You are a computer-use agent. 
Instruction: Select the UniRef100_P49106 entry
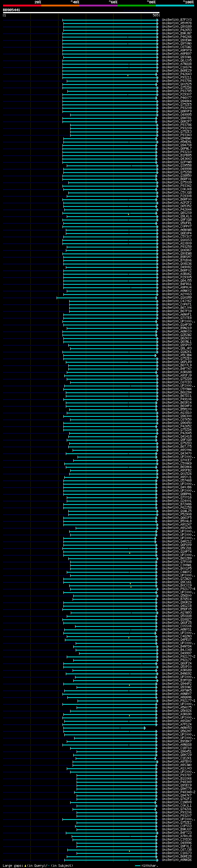(177, 399)
